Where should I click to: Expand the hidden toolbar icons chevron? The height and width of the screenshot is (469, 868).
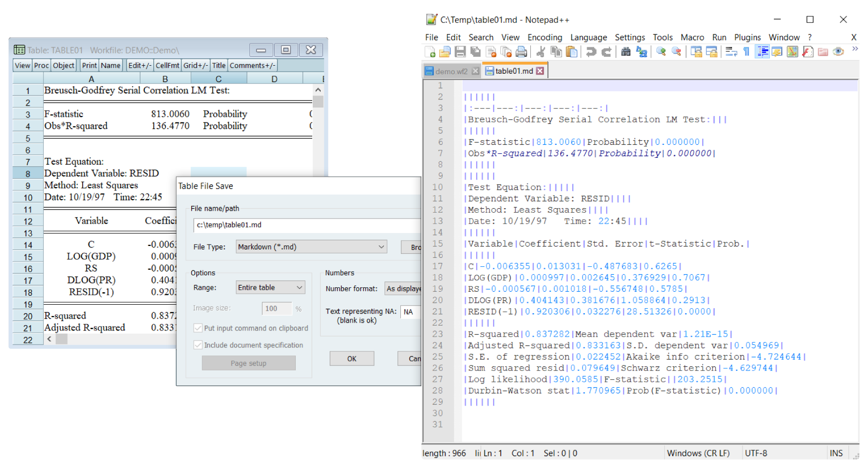(855, 49)
